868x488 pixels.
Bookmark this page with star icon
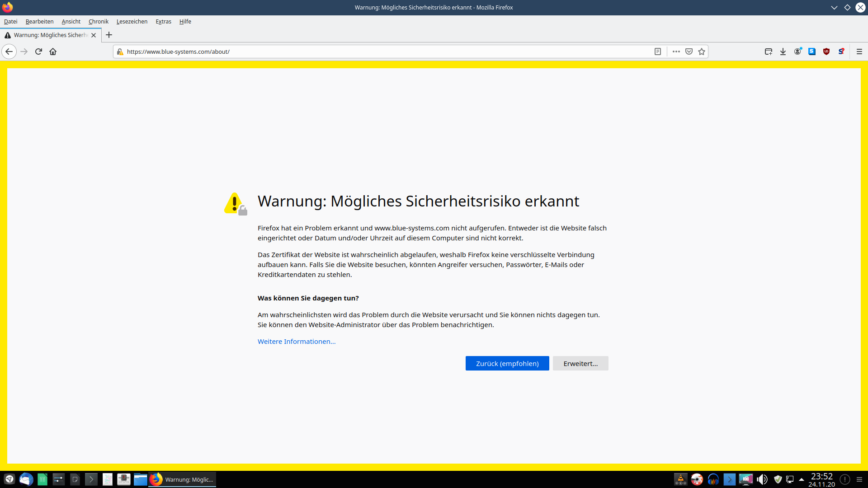click(702, 52)
